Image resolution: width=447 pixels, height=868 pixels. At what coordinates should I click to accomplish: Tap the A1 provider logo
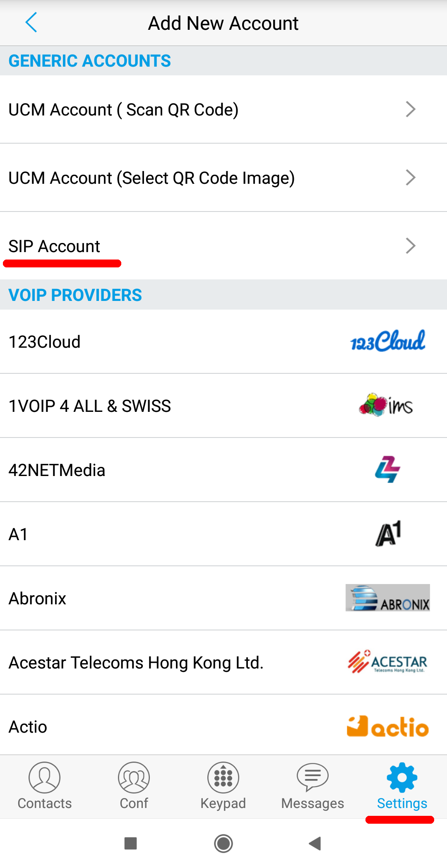click(x=388, y=534)
